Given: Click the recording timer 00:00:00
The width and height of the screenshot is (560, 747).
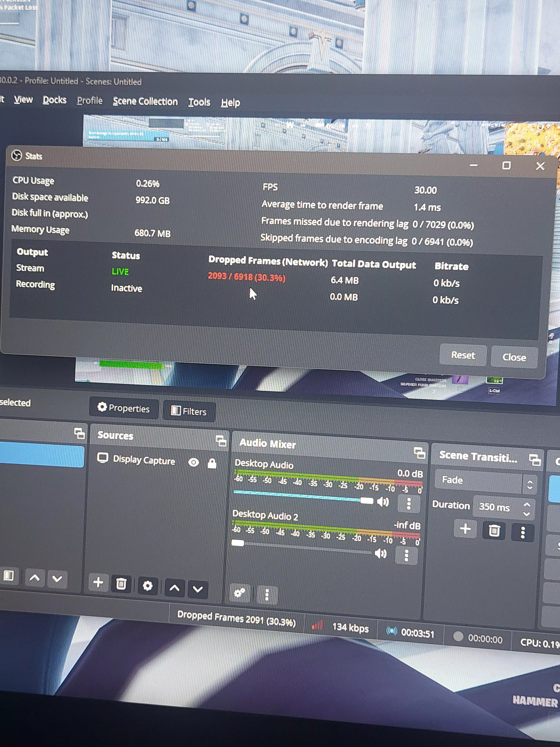Looking at the screenshot, I should point(485,639).
